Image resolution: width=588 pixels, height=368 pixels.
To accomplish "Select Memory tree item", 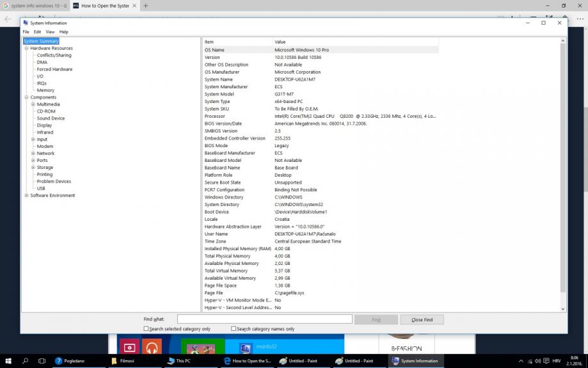I will point(45,90).
